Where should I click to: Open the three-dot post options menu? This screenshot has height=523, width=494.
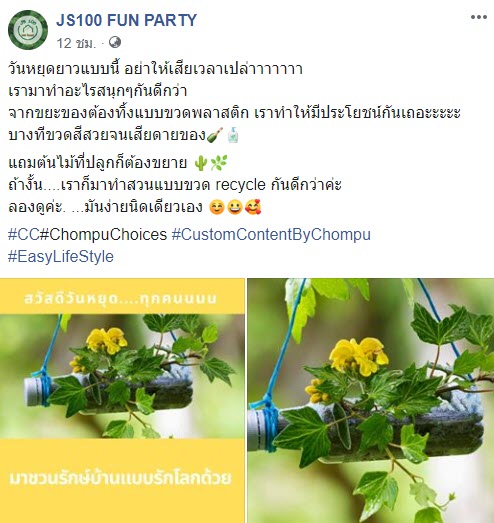pos(478,17)
